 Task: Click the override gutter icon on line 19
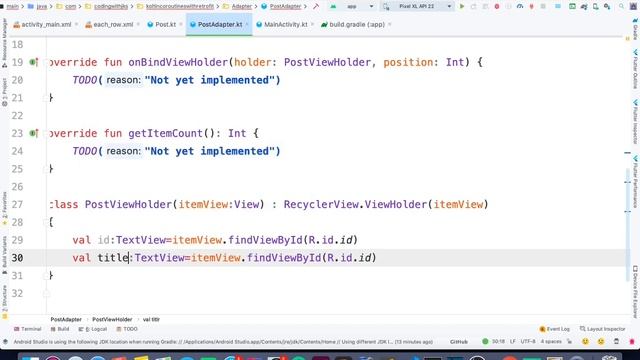tap(33, 62)
